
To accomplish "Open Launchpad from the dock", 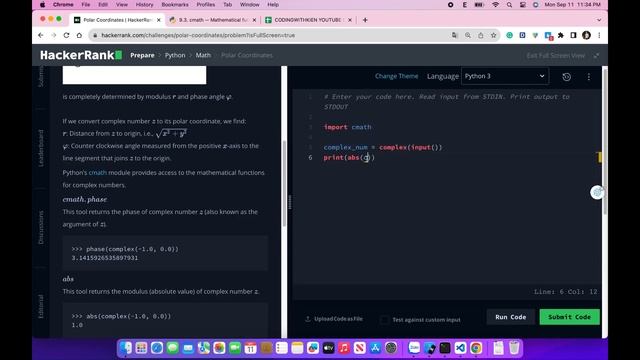I will (141, 348).
